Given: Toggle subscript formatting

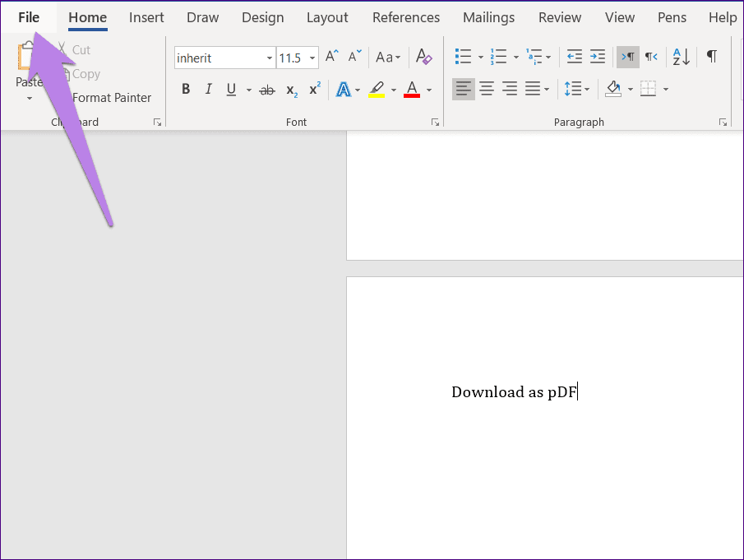Looking at the screenshot, I should point(292,90).
